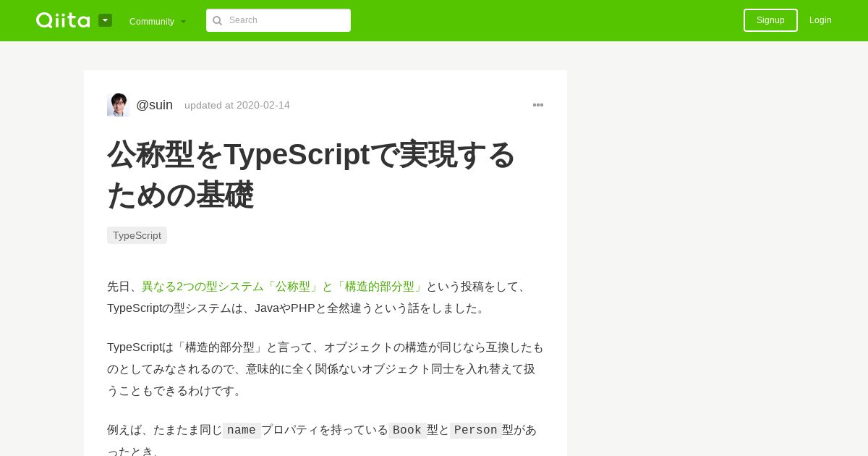This screenshot has height=456, width=868.
Task: Open the Login link
Action: click(820, 20)
